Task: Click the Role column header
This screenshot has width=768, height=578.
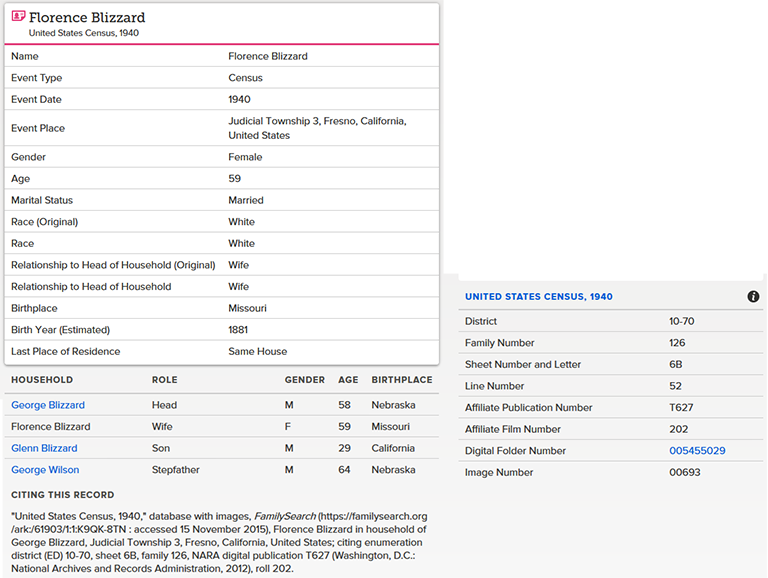Action: pos(164,380)
